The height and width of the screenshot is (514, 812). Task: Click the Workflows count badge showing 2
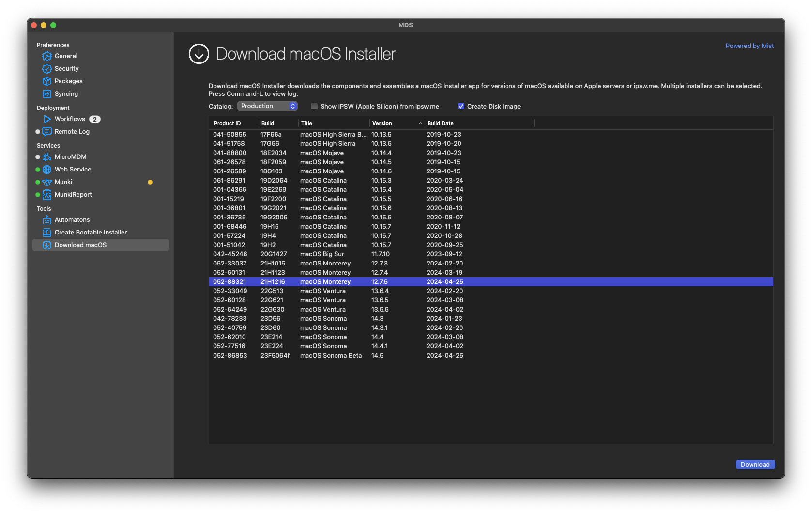(x=95, y=119)
